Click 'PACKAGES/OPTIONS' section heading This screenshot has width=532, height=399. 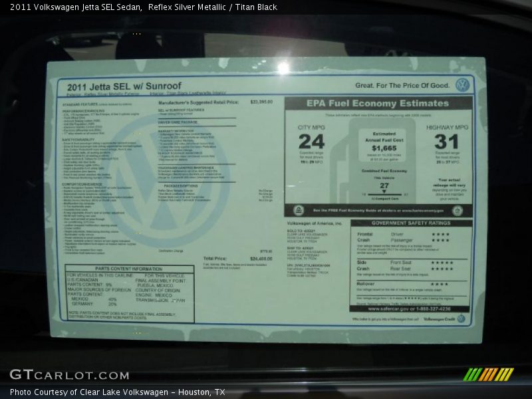(x=180, y=186)
